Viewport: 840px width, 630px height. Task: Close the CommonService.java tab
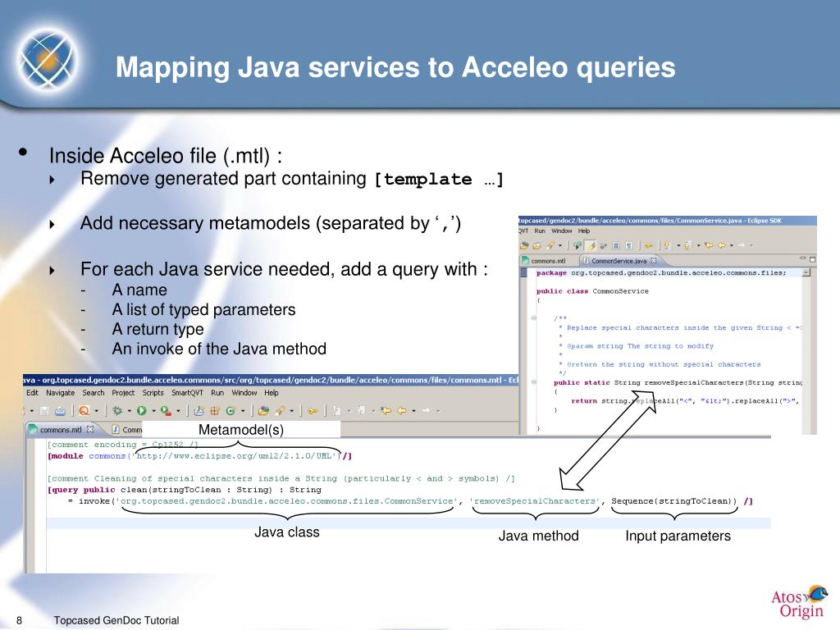(x=654, y=260)
